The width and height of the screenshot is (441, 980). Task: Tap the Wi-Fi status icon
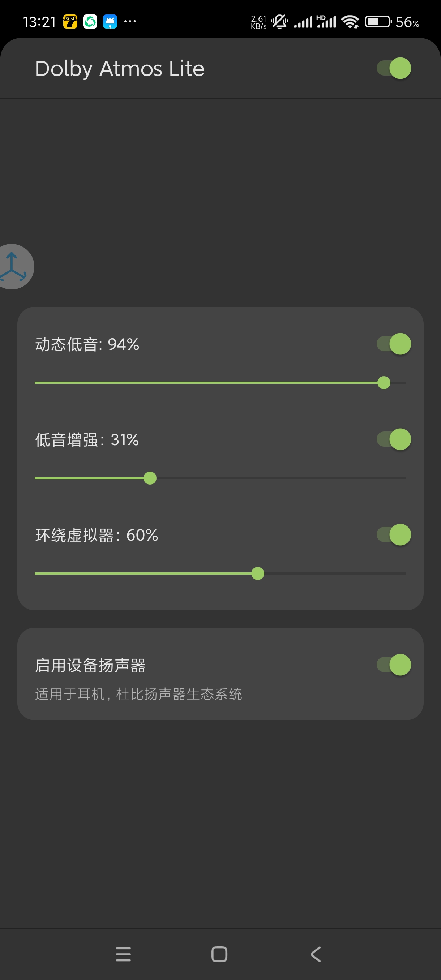click(350, 22)
